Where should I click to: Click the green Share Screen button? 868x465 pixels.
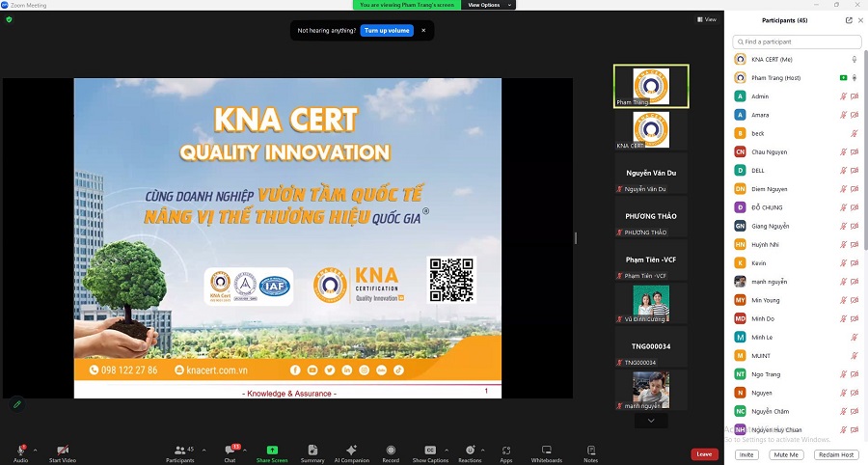pyautogui.click(x=272, y=453)
